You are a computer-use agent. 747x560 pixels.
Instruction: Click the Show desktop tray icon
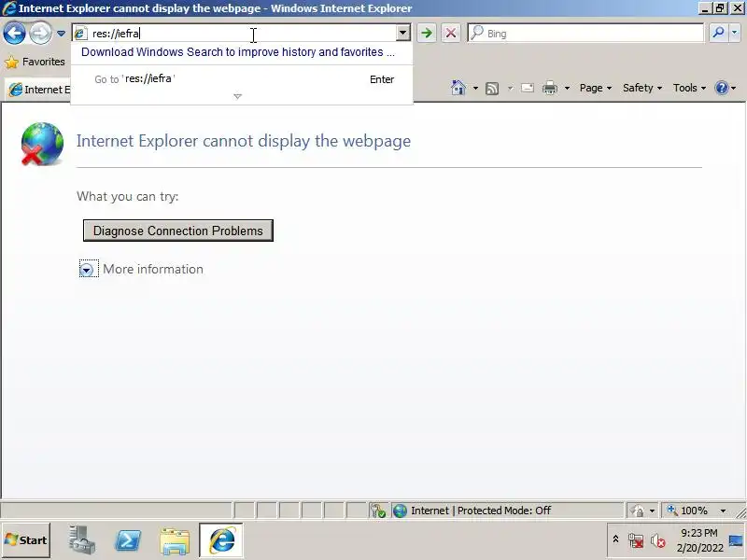tap(737, 541)
